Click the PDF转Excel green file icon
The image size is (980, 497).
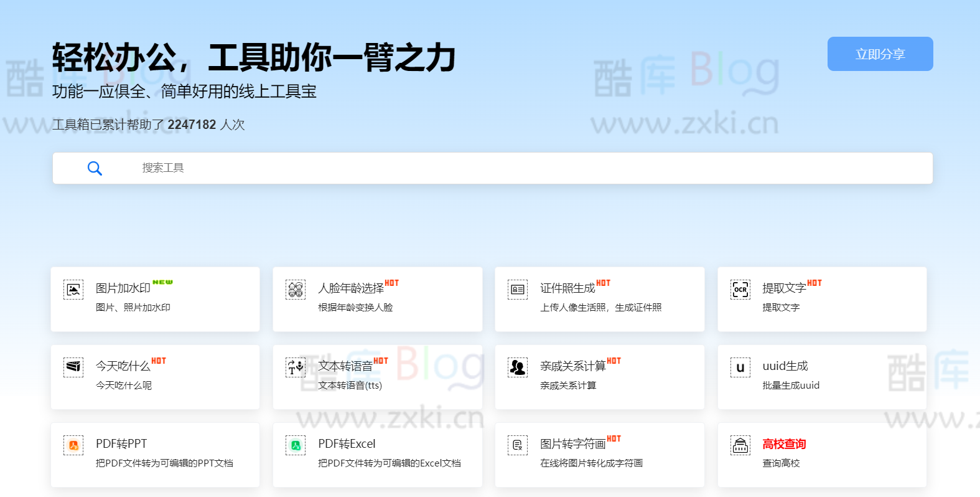click(x=296, y=445)
